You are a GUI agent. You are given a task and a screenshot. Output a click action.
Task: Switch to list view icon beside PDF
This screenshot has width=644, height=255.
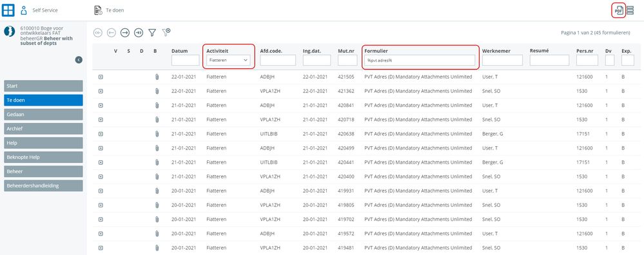[x=630, y=11]
